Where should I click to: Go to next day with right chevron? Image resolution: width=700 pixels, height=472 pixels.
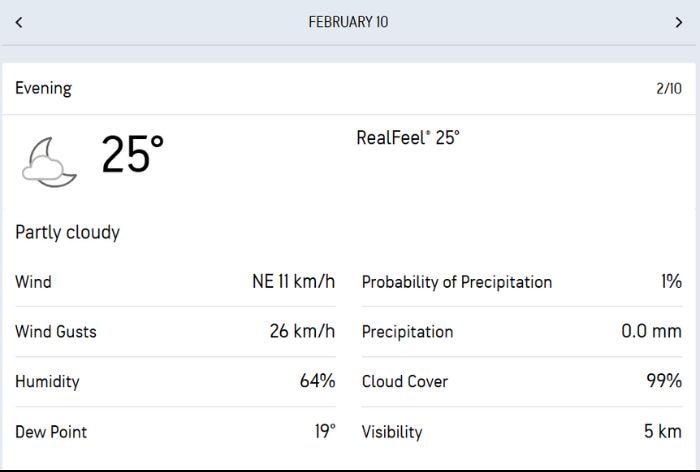680,22
